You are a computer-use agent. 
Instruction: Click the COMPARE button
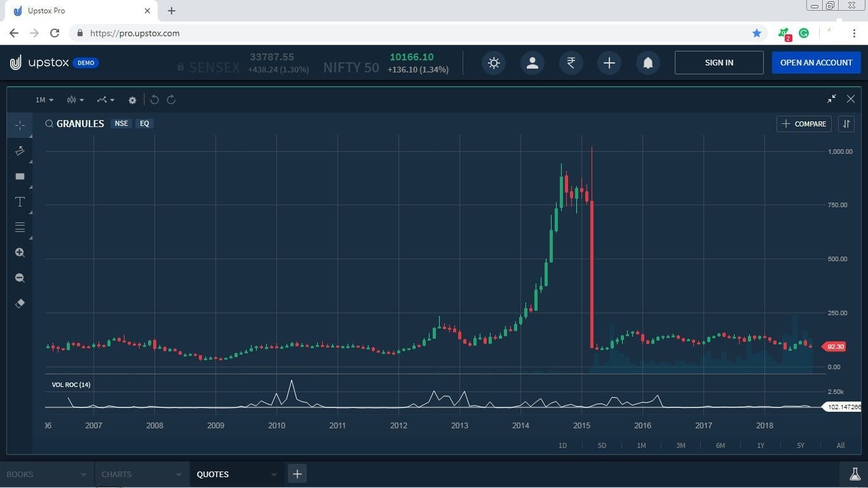pos(804,124)
